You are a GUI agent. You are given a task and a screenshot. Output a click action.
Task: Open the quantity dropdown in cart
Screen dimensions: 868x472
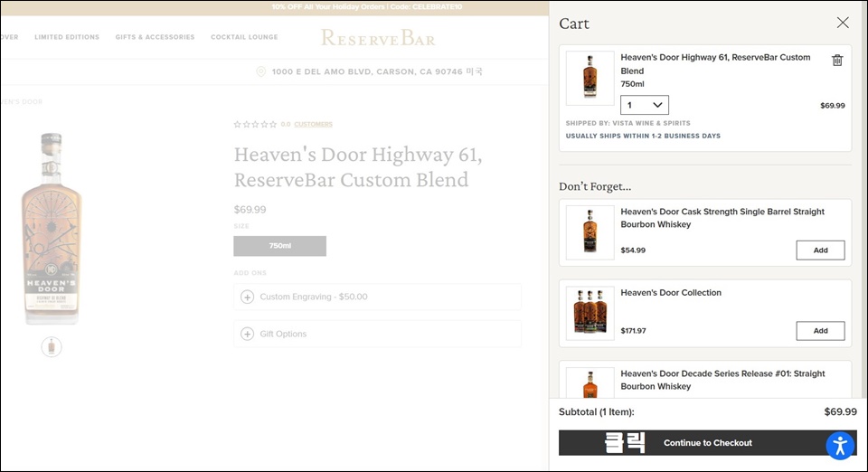tap(645, 105)
